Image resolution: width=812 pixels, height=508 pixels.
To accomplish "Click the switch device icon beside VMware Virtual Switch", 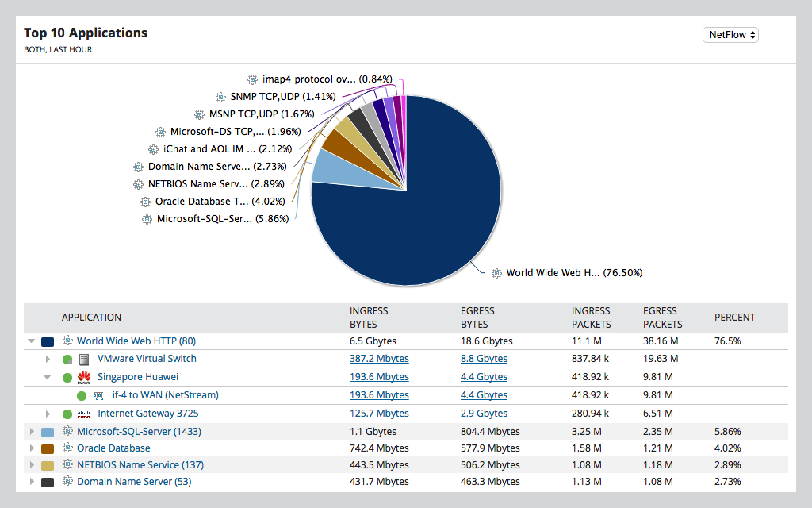I will click(x=83, y=358).
